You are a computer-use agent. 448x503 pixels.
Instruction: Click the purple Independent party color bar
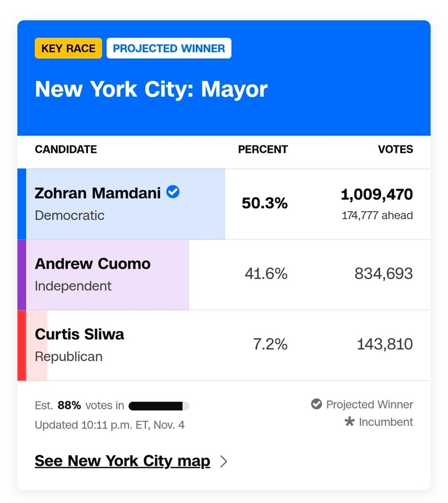[22, 275]
